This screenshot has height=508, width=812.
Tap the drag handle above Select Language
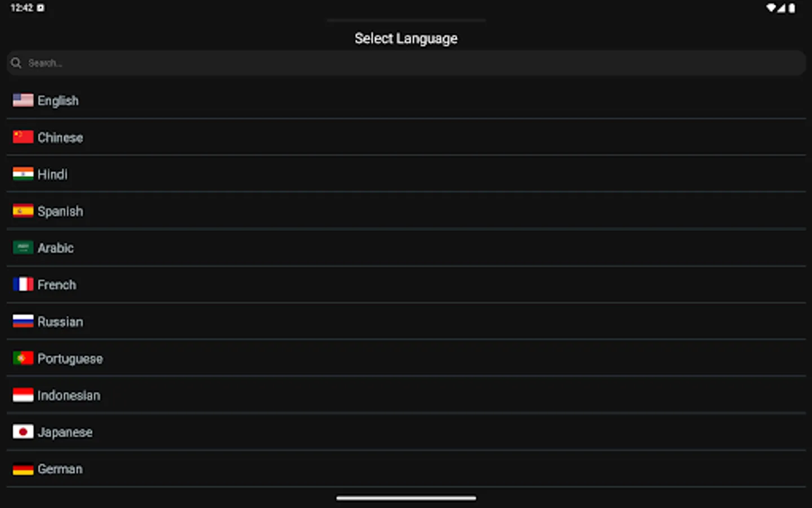(405, 20)
